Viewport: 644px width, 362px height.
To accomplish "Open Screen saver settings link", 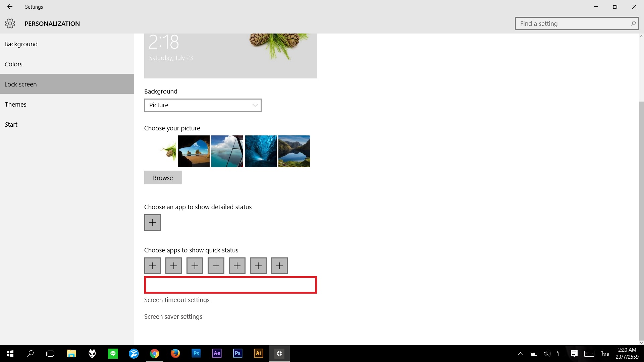I will tap(173, 316).
